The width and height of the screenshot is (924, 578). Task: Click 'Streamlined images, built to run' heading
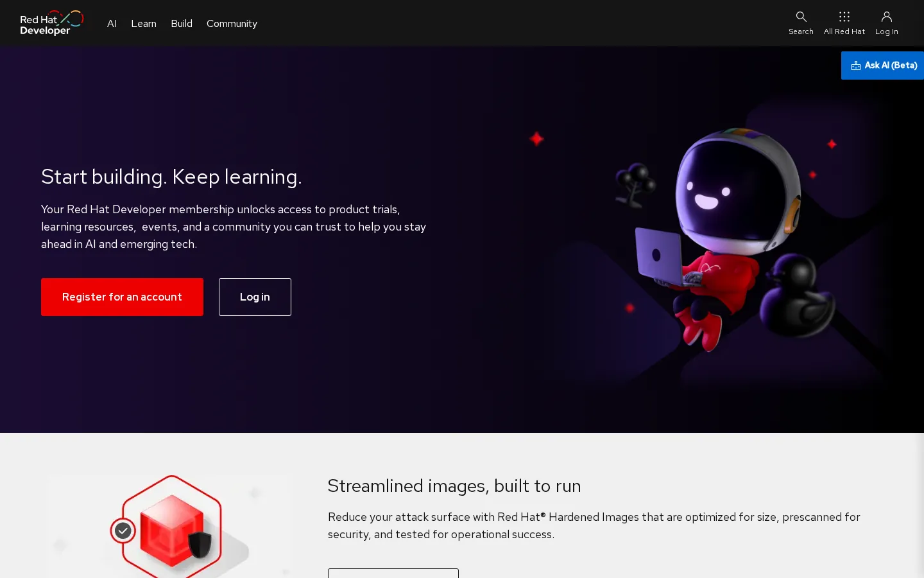pyautogui.click(x=454, y=486)
